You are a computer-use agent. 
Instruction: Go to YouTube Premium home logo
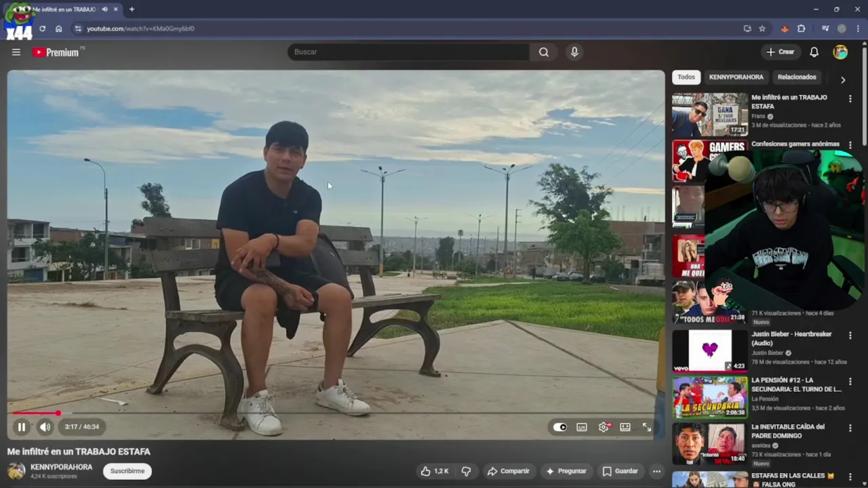point(57,52)
